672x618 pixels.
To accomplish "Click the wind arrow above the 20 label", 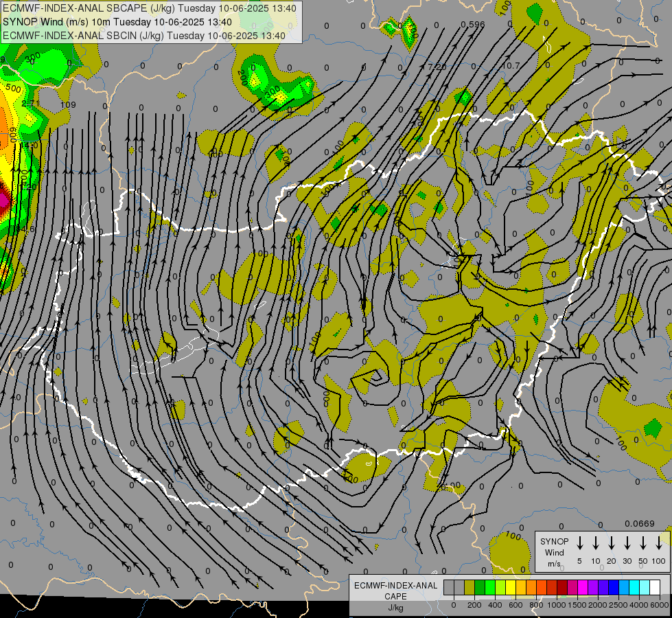I will (x=611, y=542).
